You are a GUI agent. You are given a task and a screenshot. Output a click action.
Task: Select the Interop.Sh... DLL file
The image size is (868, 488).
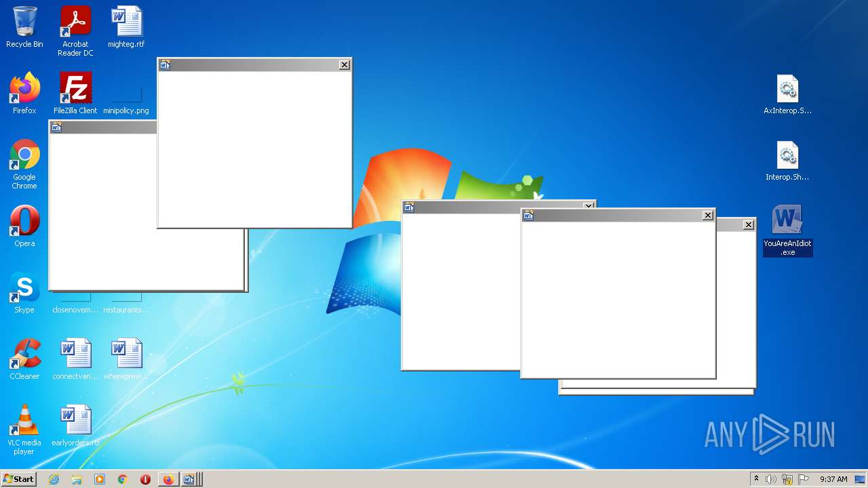coord(787,160)
